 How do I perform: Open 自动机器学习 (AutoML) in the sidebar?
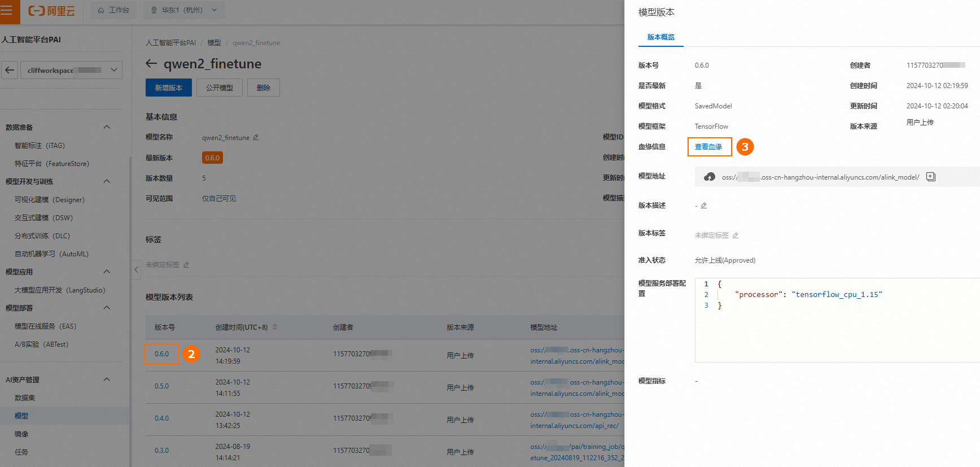click(x=51, y=254)
